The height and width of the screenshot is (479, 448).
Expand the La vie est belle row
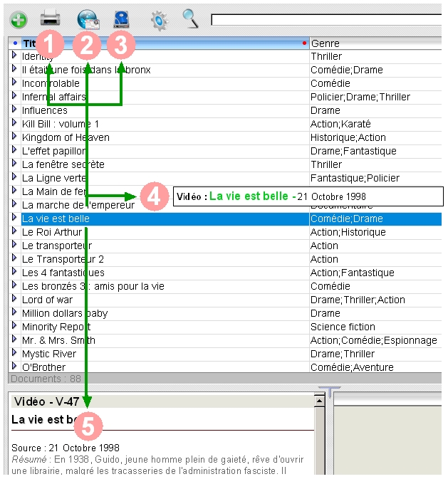click(14, 218)
